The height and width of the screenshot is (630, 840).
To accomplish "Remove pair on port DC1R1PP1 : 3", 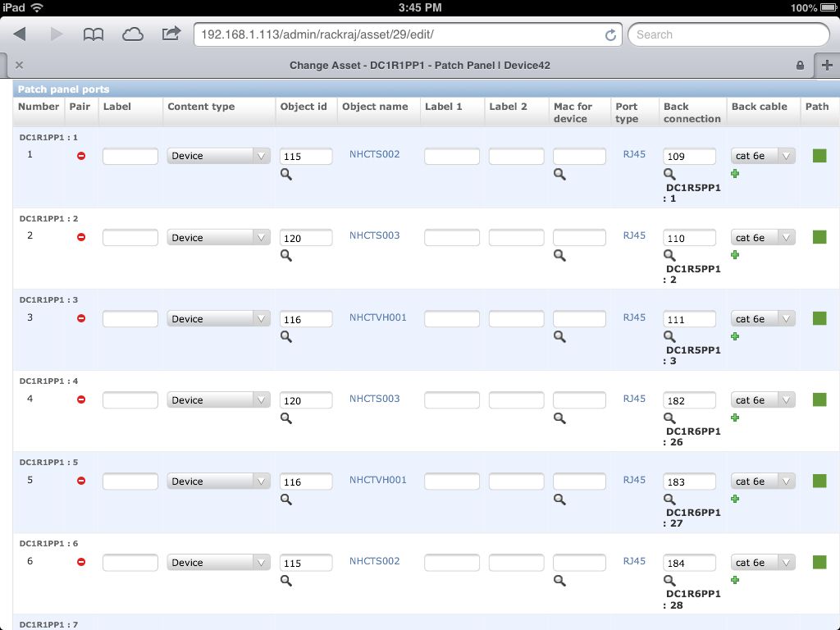I will tap(81, 318).
